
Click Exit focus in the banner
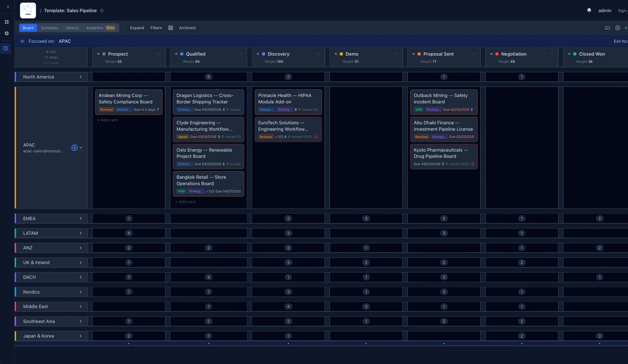pyautogui.click(x=621, y=41)
